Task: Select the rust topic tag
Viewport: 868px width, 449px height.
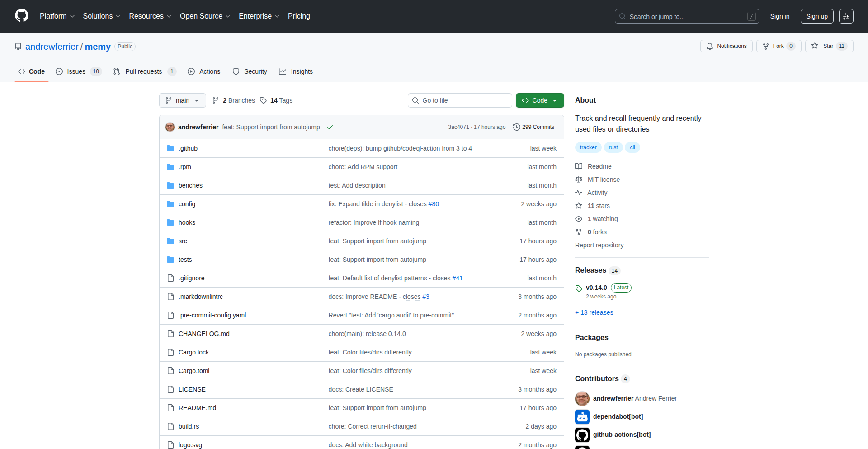Action: click(613, 147)
